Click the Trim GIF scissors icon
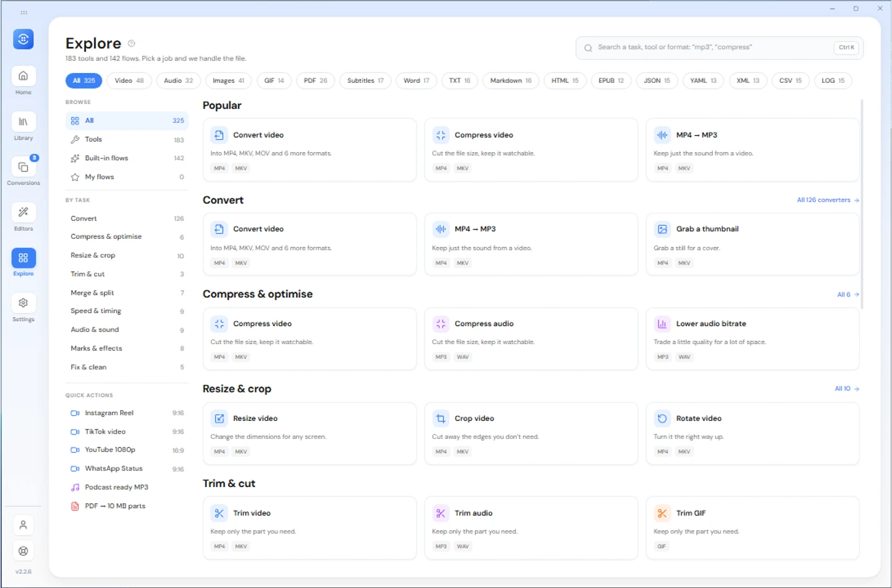 [x=662, y=513]
